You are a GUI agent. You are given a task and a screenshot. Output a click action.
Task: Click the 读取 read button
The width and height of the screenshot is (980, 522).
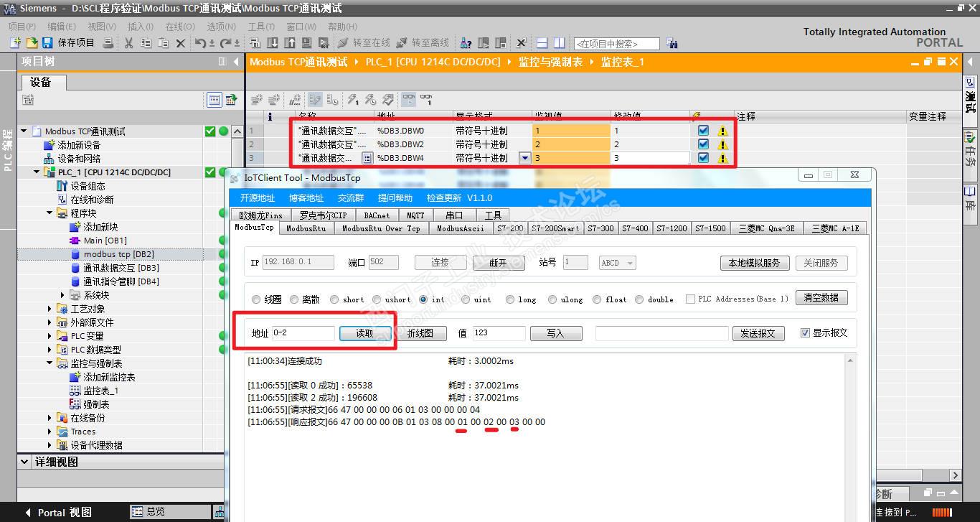point(365,333)
